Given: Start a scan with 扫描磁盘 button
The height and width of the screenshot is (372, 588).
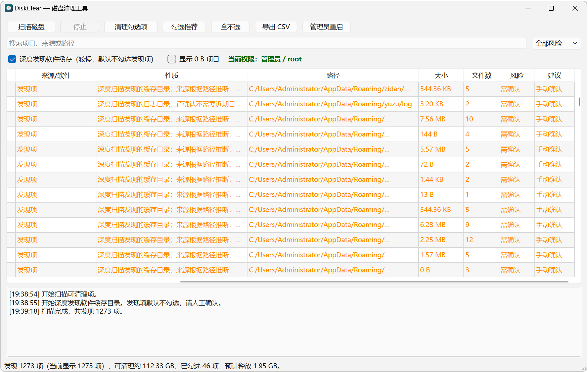Looking at the screenshot, I should point(31,27).
